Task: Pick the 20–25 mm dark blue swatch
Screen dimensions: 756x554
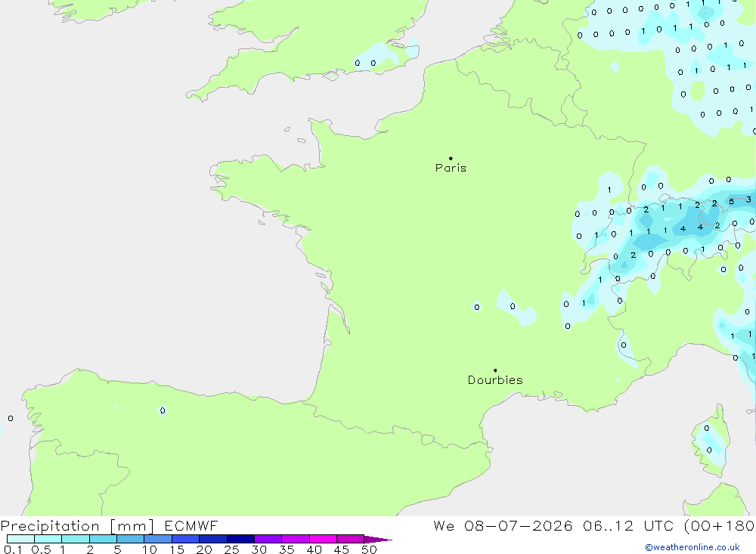Action: (213, 539)
